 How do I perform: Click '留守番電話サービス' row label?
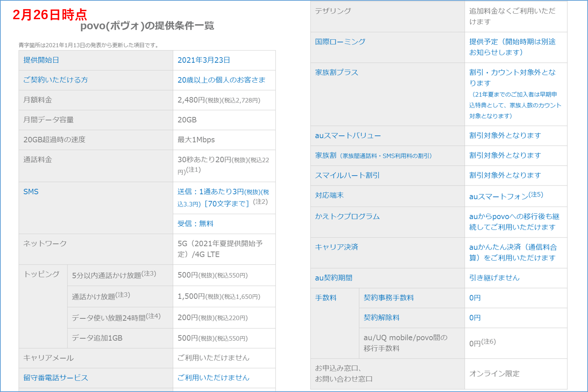tap(56, 378)
